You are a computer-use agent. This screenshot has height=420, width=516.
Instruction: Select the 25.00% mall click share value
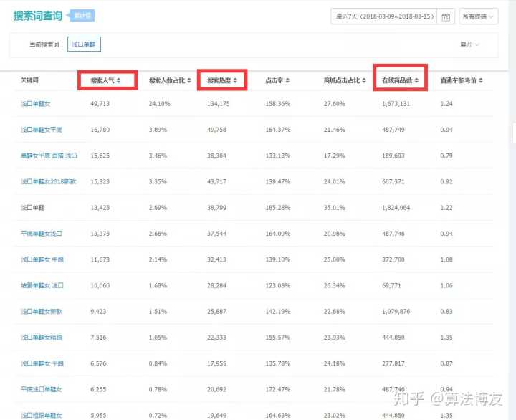click(x=335, y=259)
